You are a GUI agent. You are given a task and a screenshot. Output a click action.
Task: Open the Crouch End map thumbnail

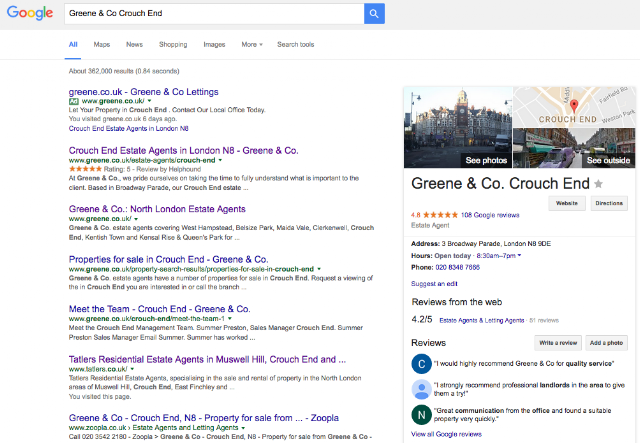pyautogui.click(x=574, y=107)
